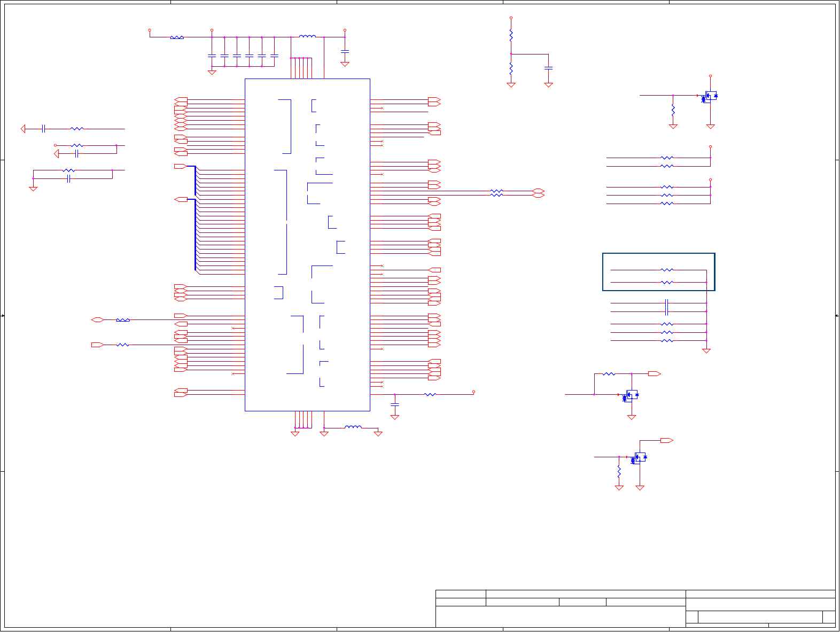Viewport: 840px width, 632px height.
Task: Select the upper bus entry port on chip's left
Action: (181, 167)
